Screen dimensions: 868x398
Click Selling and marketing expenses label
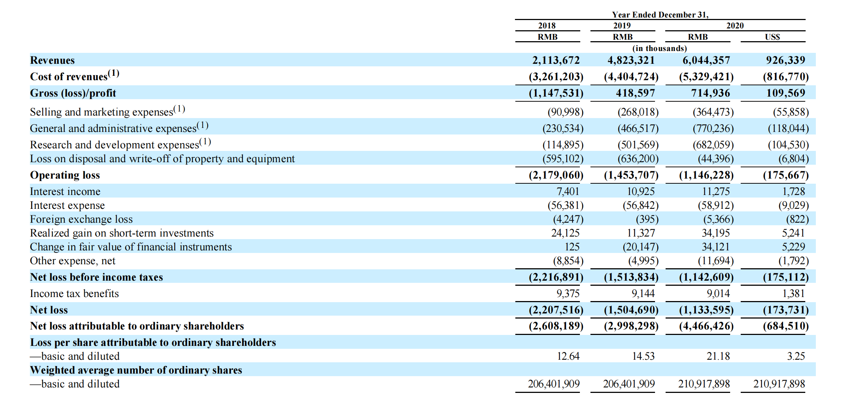pos(101,112)
